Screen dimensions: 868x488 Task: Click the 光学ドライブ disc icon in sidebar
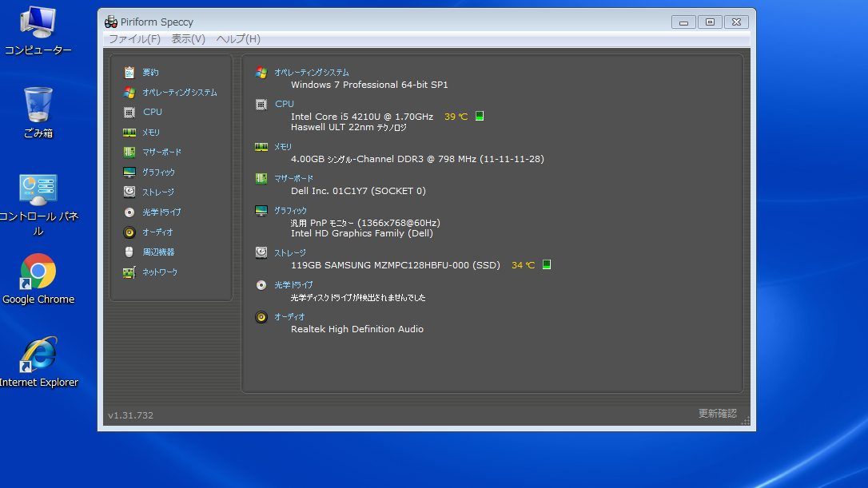pos(129,212)
